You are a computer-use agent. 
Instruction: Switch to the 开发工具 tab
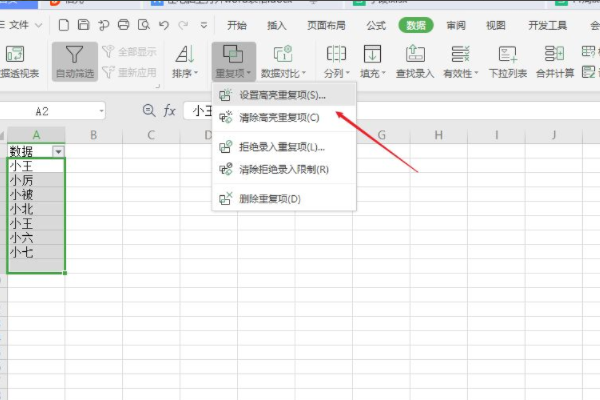click(548, 26)
